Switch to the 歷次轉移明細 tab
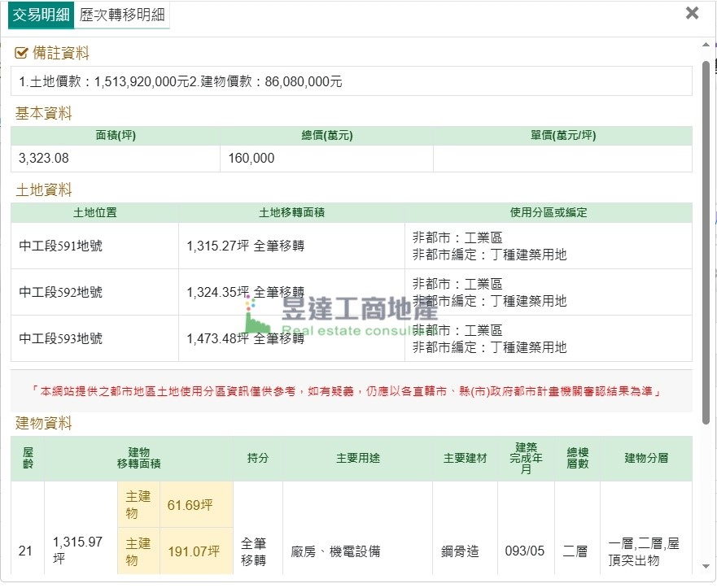The width and height of the screenshot is (717, 588). coord(122,15)
